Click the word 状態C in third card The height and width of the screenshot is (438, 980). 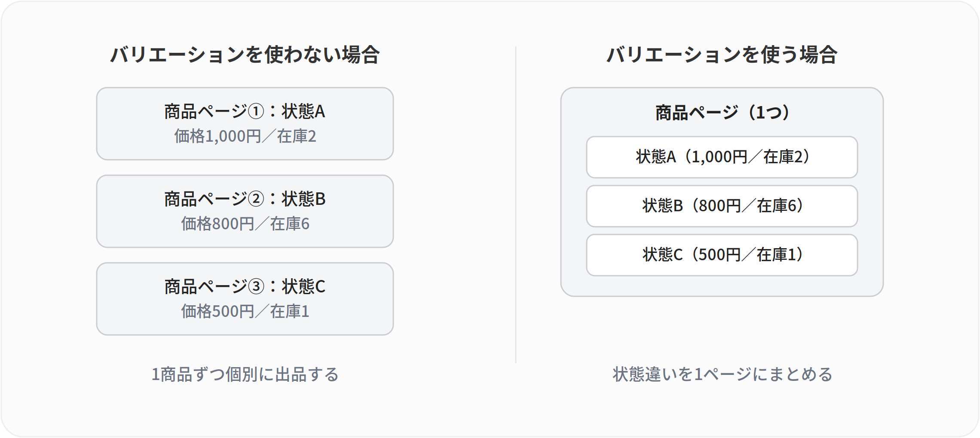(x=303, y=287)
